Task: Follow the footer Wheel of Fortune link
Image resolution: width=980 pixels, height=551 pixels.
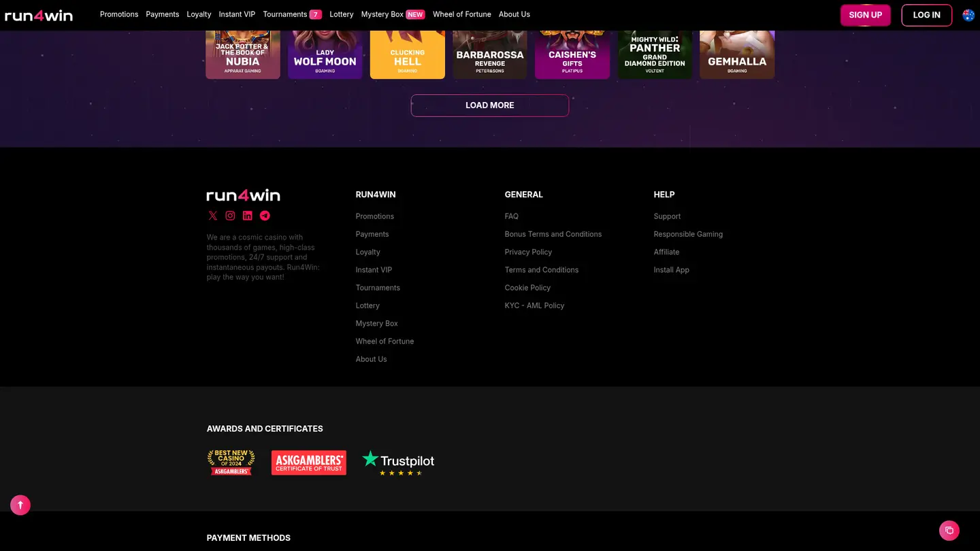Action: [385, 341]
